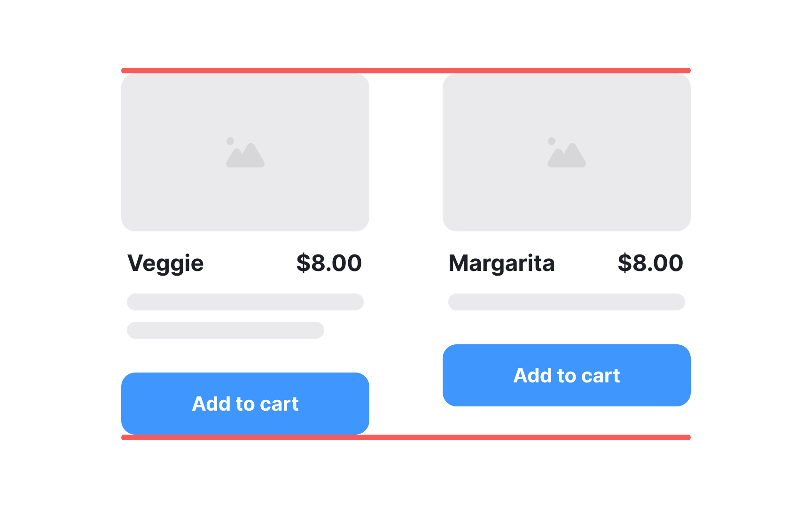Click the second description placeholder under Veggie
The image size is (812, 508).
pyautogui.click(x=225, y=330)
